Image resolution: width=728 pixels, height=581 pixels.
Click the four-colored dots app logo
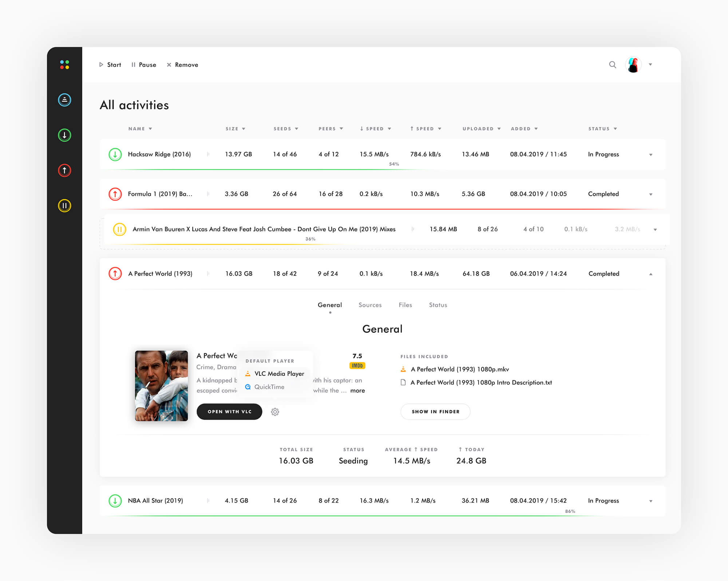(x=64, y=65)
